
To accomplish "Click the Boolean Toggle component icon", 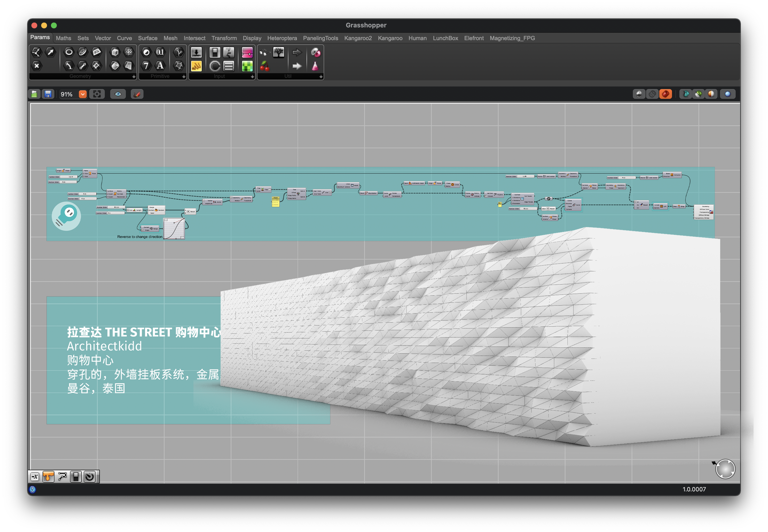I will coord(215,52).
